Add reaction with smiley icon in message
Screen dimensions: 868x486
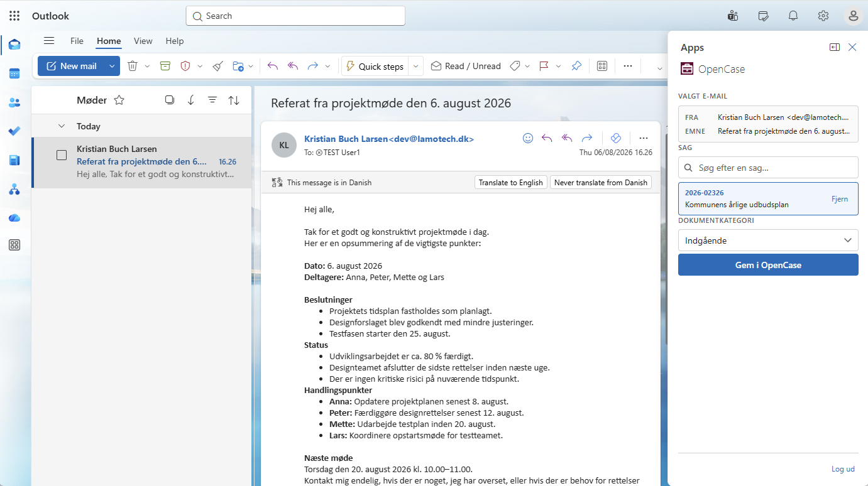tap(528, 138)
